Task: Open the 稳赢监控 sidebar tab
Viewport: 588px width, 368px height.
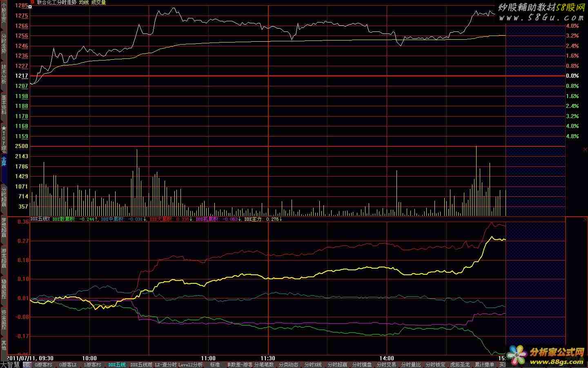Action: 4,289
